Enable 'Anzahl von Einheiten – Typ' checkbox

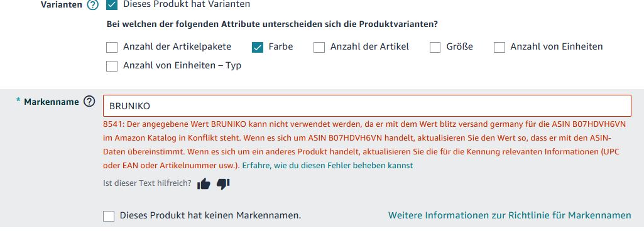click(x=112, y=66)
